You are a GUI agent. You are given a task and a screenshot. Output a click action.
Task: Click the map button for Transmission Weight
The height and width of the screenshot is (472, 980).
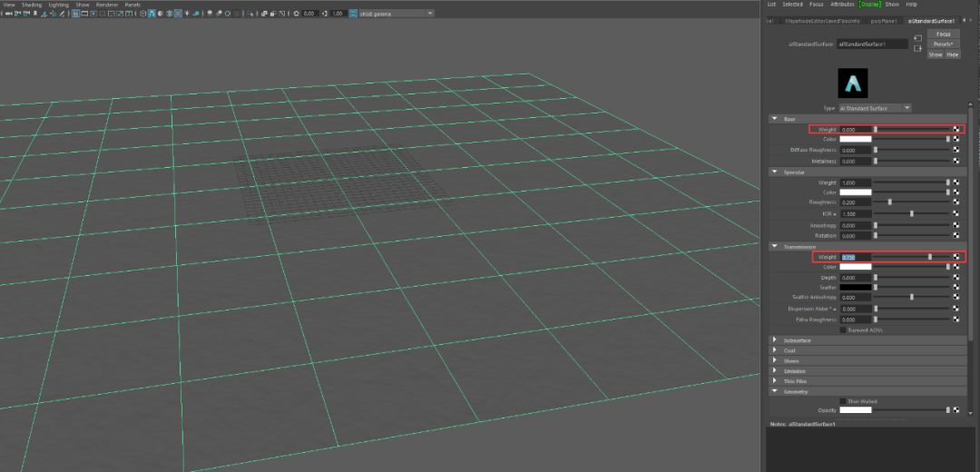click(956, 256)
